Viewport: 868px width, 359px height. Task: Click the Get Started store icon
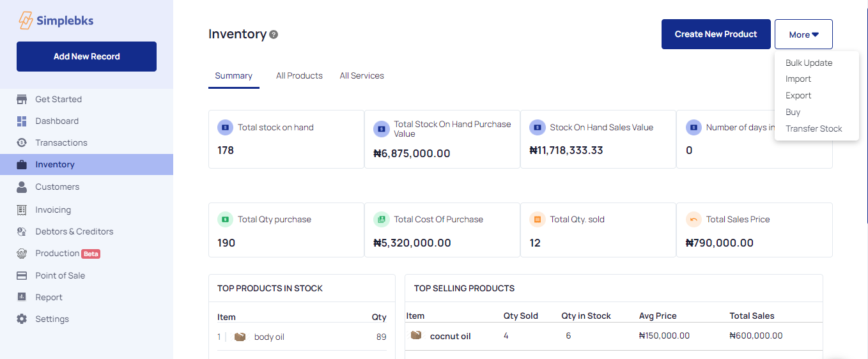(22, 99)
